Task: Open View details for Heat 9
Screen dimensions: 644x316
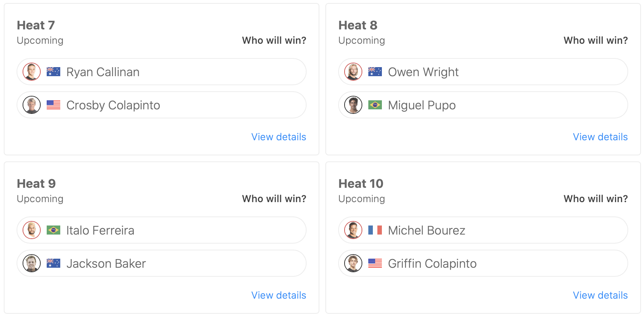Action: coord(279,295)
